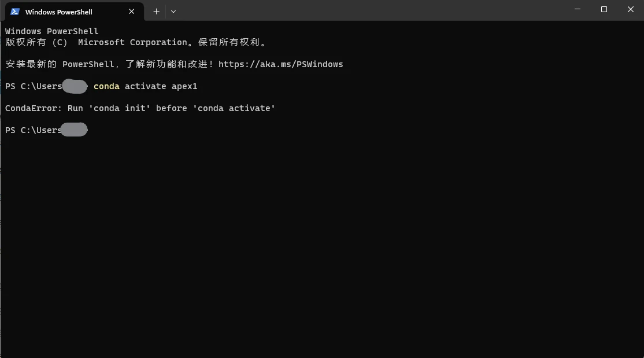Minimize the terminal window
The image size is (644, 358).
click(x=578, y=9)
